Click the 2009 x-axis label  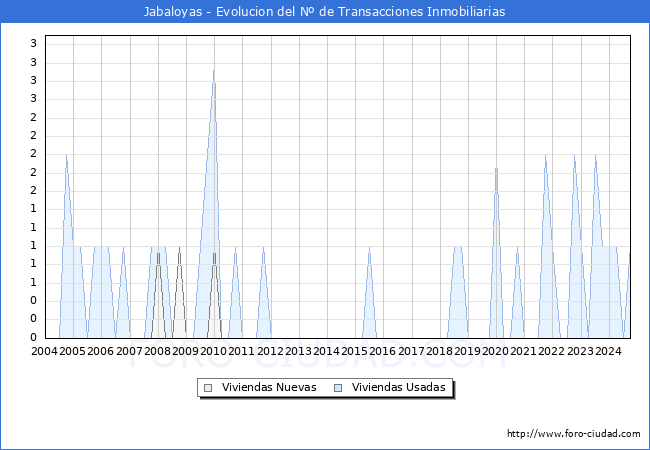(x=185, y=351)
